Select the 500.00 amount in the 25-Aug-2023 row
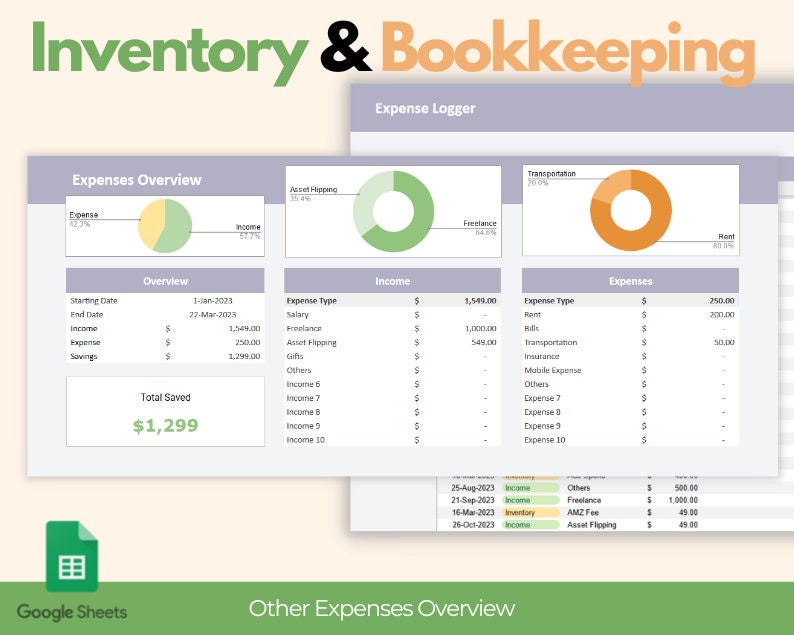 click(x=686, y=488)
